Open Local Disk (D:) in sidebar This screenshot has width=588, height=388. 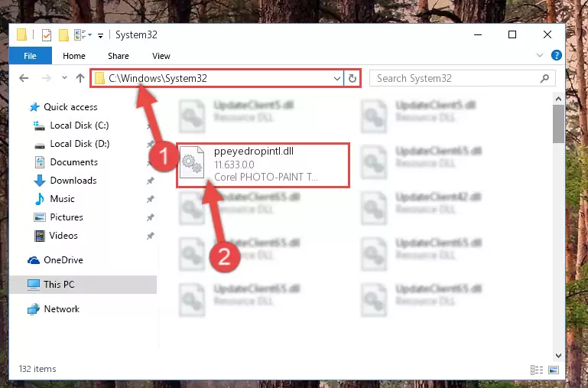(80, 144)
